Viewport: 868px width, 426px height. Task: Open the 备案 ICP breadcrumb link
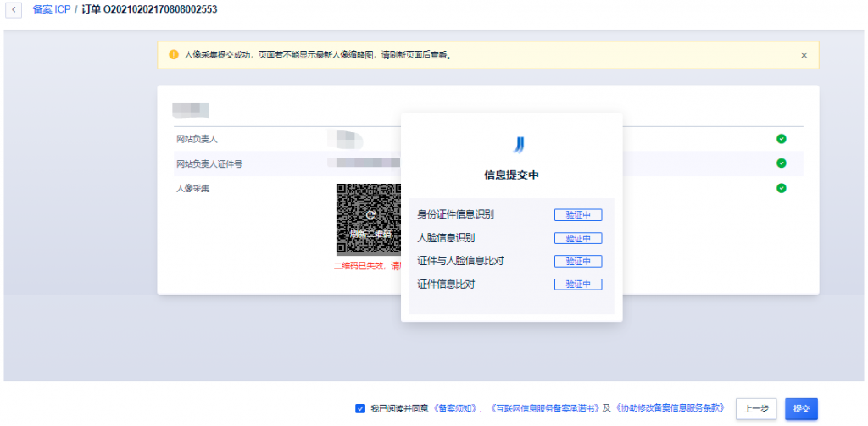[51, 9]
